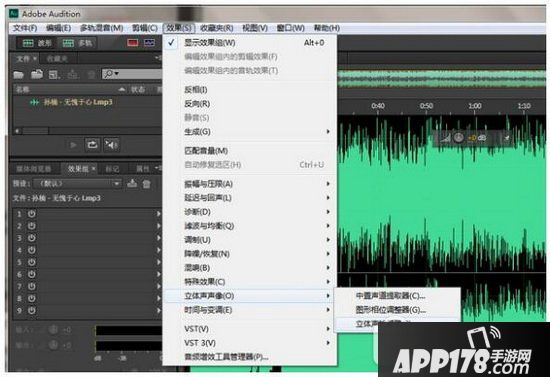Image resolution: width=550 pixels, height=377 pixels.
Task: Switch to Waveform (波形) view
Action: point(37,43)
